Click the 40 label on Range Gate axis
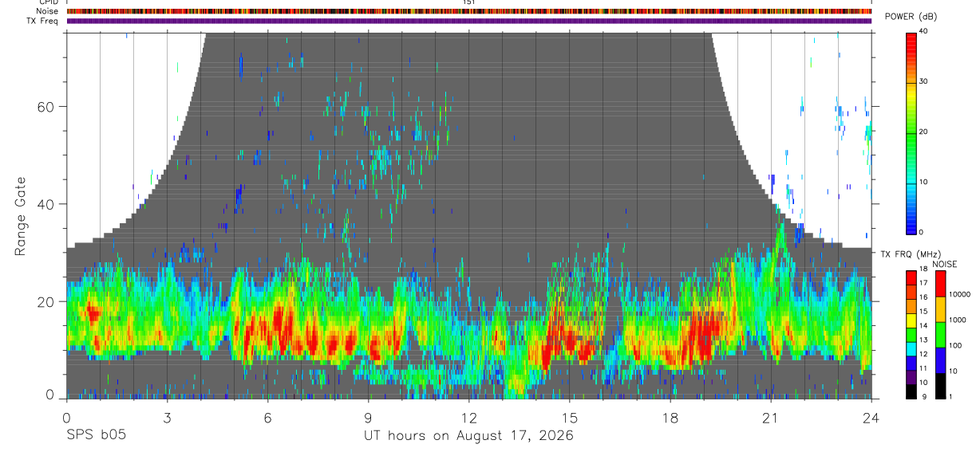980x452 pixels. (45, 204)
